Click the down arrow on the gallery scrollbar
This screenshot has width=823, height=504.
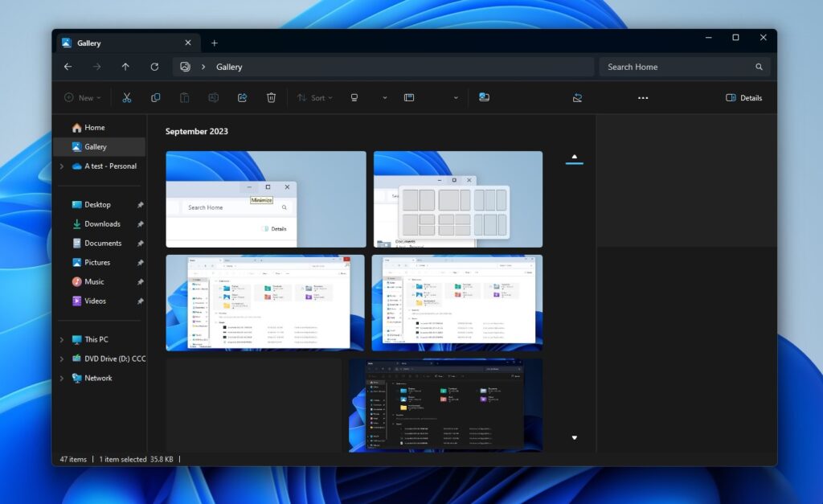(x=574, y=437)
